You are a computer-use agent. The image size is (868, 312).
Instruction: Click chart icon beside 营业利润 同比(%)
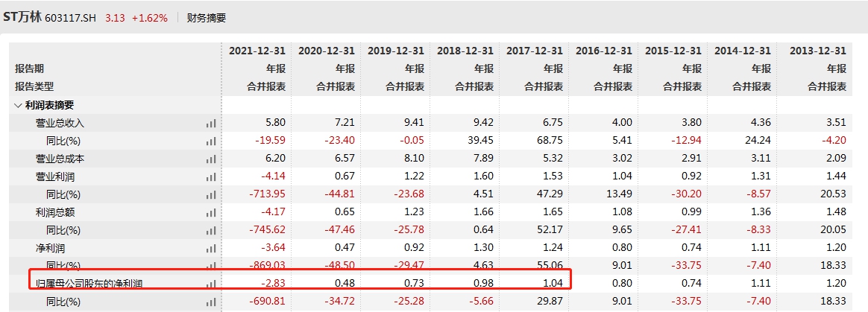click(x=211, y=194)
